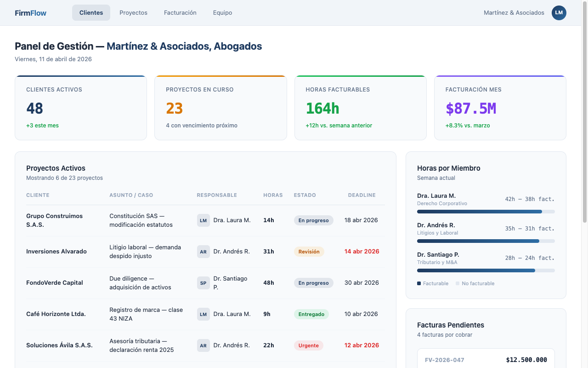Switch to the Proyectos tab

[133, 12]
